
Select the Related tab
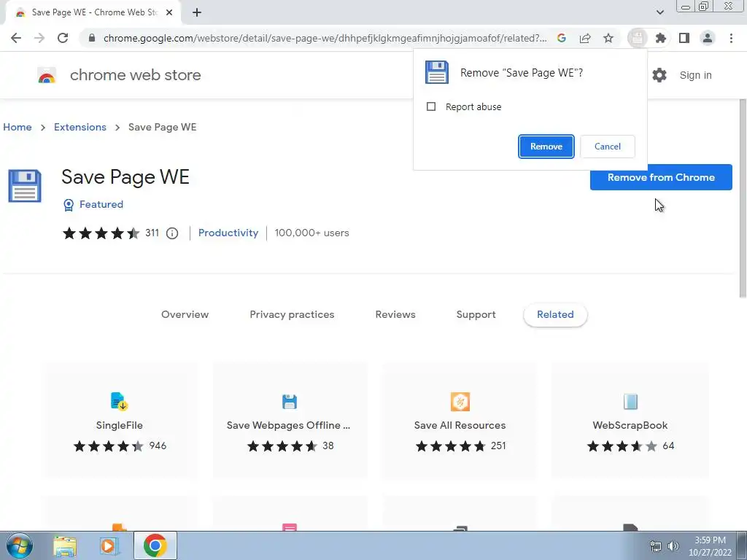(555, 314)
